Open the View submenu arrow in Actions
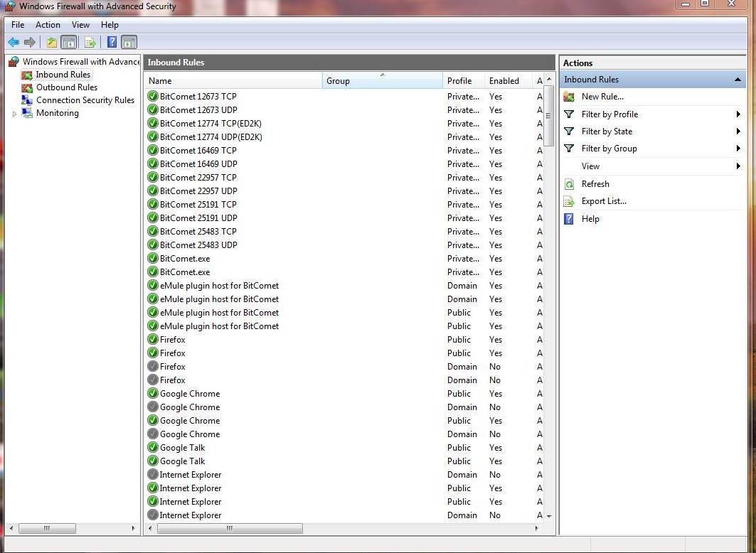Screen dimensions: 756x553 (738, 166)
